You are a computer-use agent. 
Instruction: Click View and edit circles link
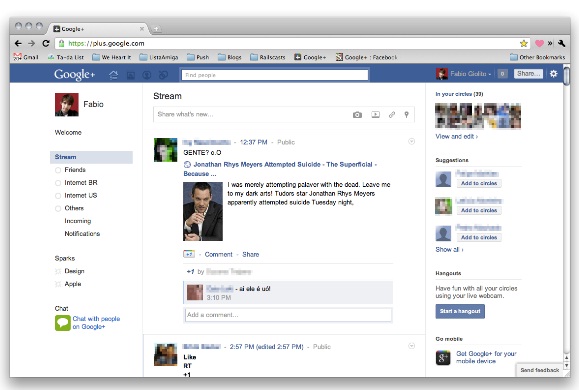[456, 137]
